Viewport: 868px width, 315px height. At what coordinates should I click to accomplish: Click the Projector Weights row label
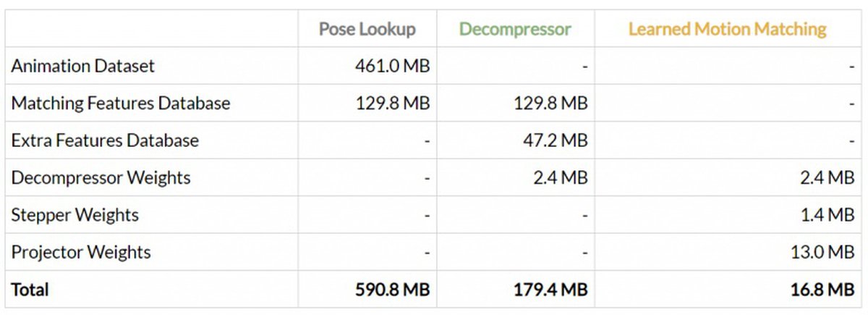click(x=81, y=253)
